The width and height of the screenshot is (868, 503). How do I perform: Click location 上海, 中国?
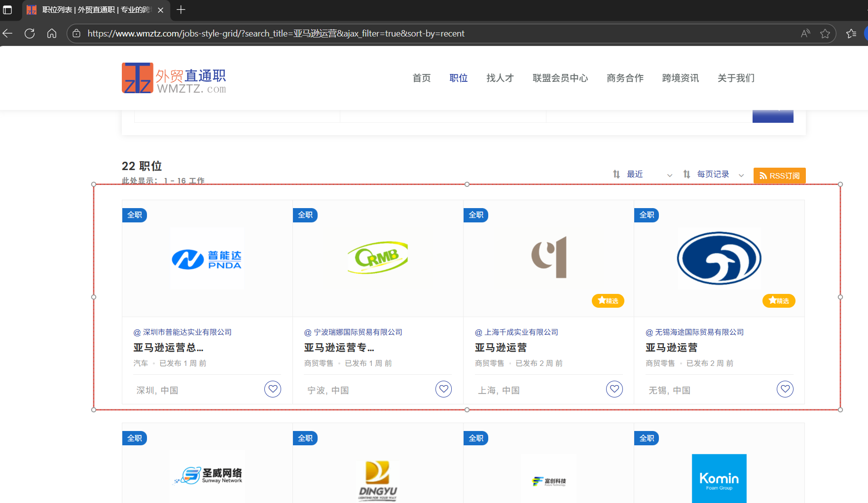(x=499, y=391)
